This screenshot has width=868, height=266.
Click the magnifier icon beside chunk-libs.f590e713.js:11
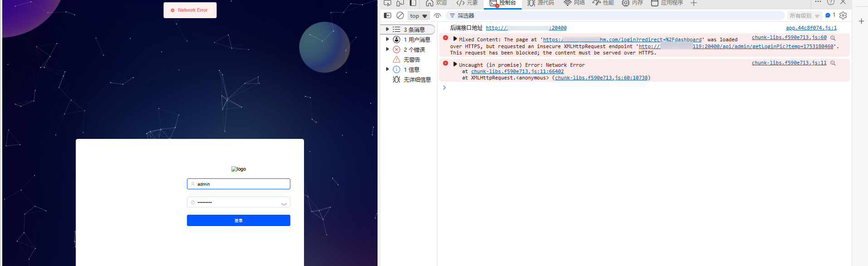[x=833, y=63]
